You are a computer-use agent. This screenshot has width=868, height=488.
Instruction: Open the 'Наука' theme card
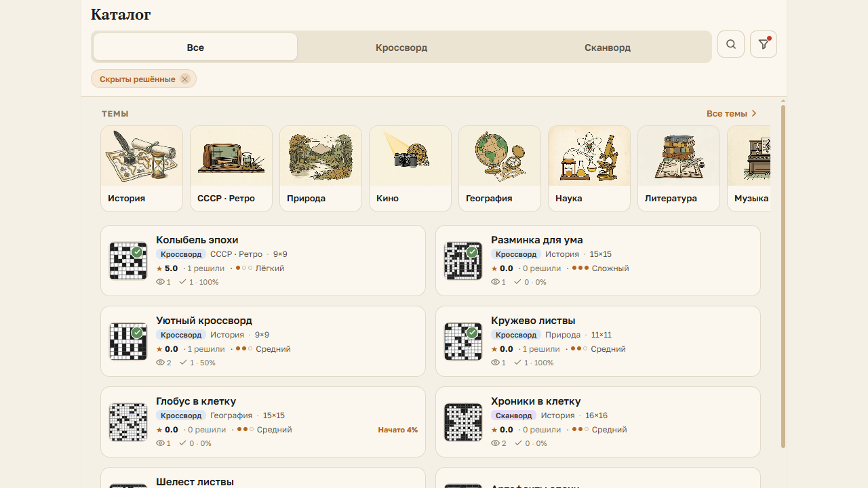tap(589, 169)
